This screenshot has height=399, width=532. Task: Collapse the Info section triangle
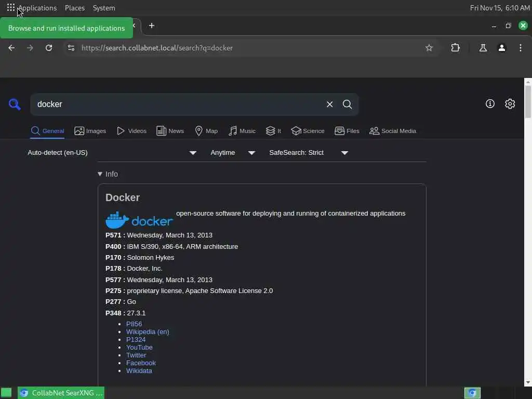[x=100, y=174]
